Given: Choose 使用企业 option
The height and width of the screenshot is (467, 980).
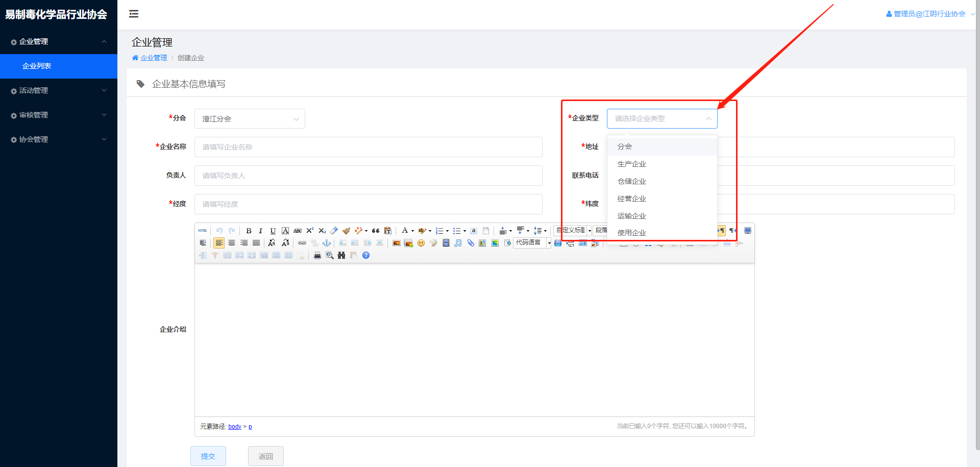Looking at the screenshot, I should (x=662, y=233).
